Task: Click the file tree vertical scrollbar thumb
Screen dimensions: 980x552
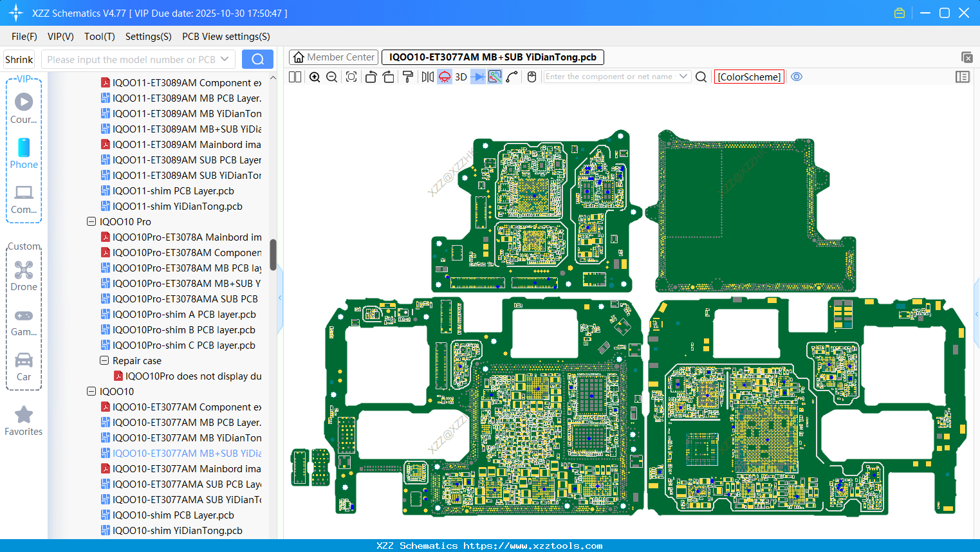Action: point(273,255)
